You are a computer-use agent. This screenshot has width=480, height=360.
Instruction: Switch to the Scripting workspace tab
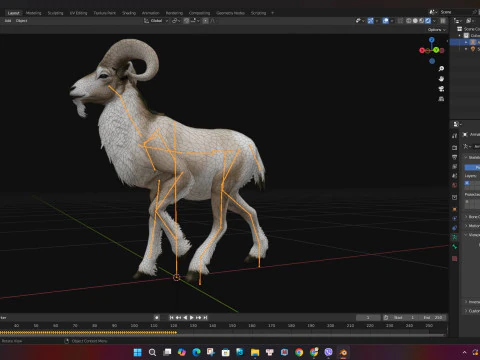point(258,13)
